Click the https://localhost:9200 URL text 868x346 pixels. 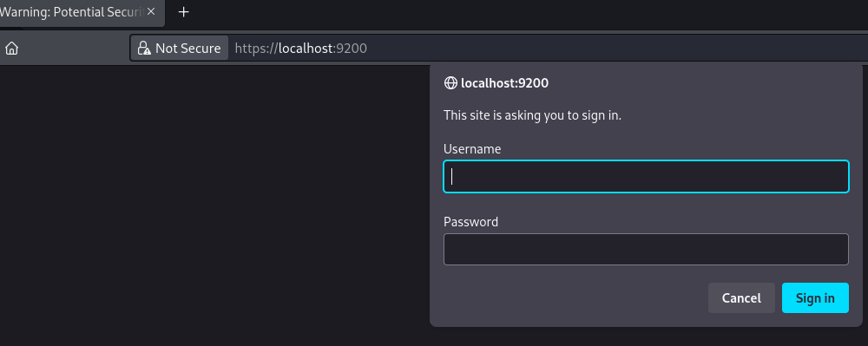point(300,48)
